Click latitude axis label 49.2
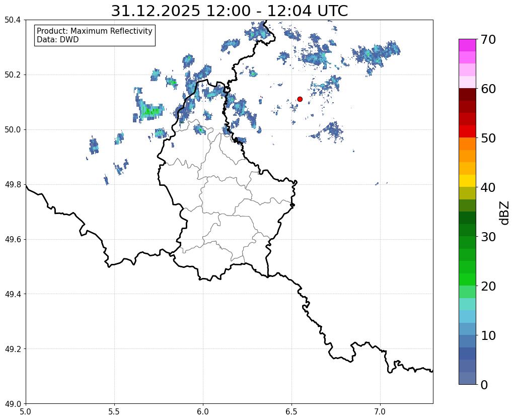This screenshot has height=420, width=515. 13,348
